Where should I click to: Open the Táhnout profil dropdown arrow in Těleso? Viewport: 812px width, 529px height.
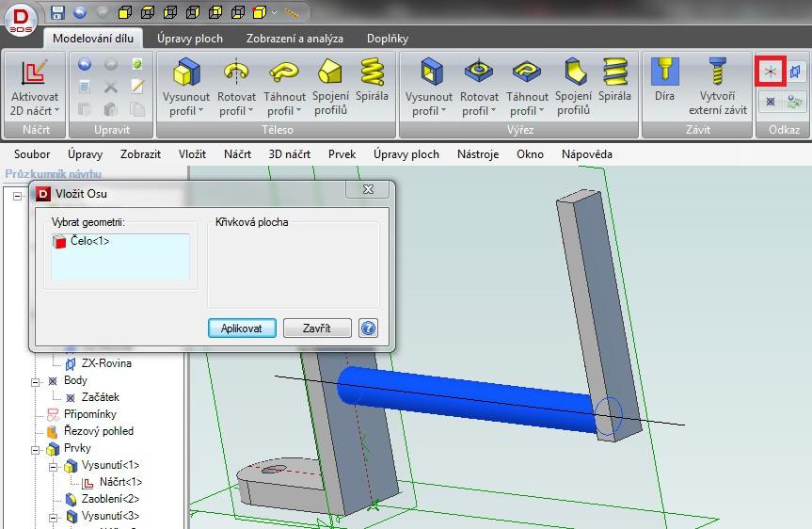(x=299, y=110)
